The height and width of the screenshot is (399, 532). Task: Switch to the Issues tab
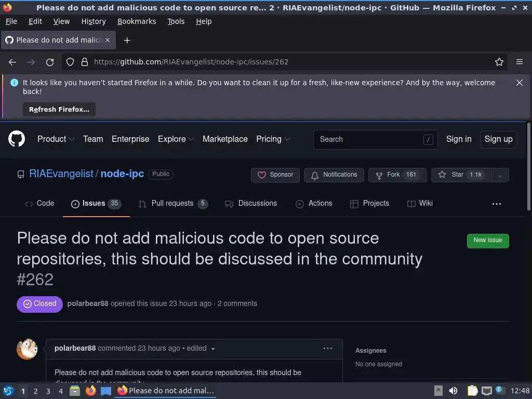[x=96, y=204]
